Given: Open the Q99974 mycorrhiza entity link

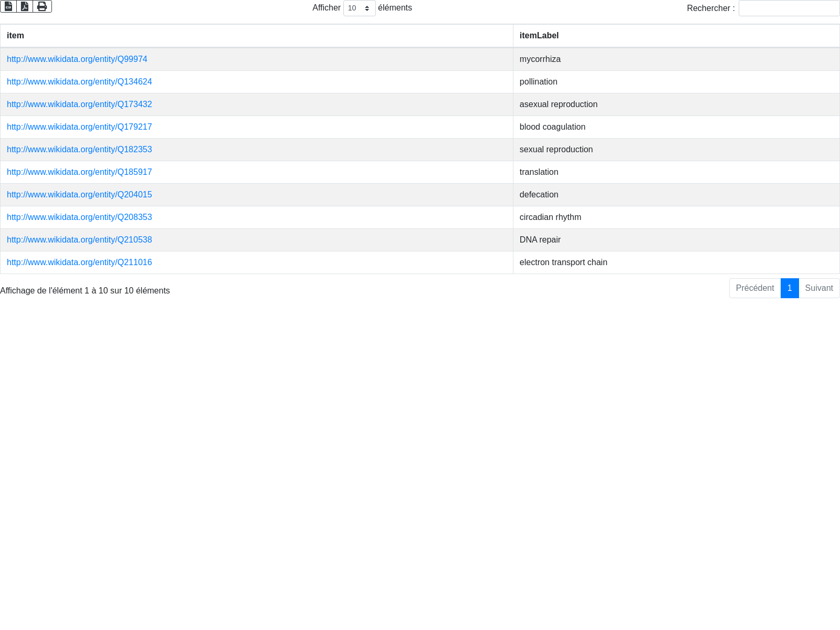Looking at the screenshot, I should click(77, 59).
